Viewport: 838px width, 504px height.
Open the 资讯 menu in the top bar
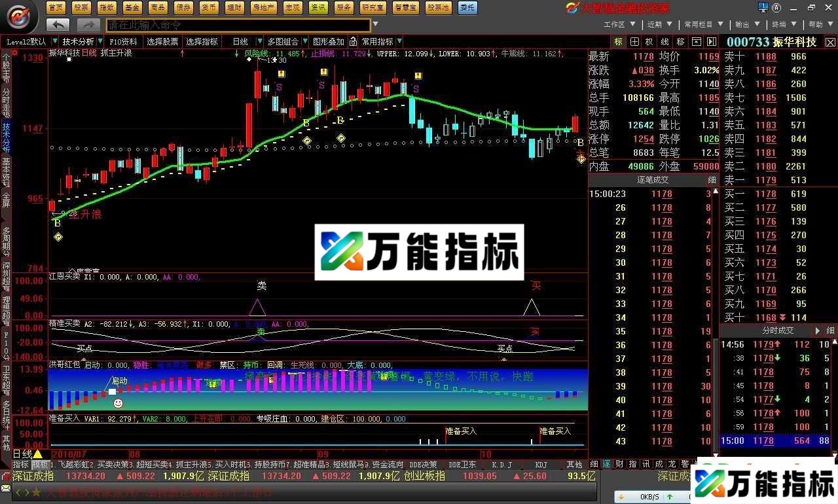pos(319,7)
